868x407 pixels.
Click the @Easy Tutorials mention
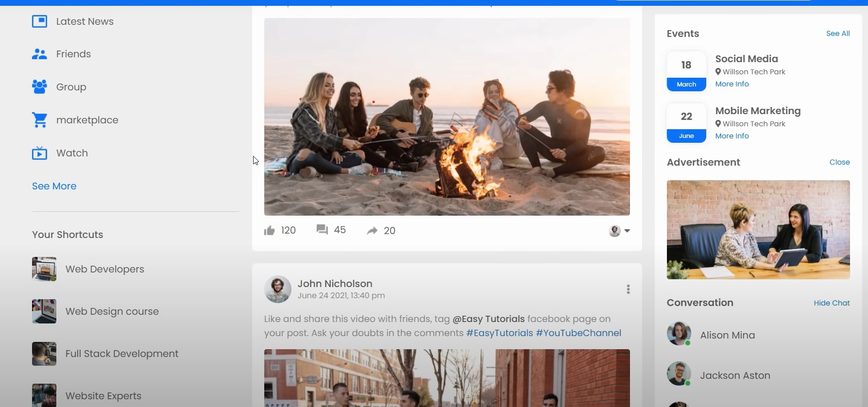pos(489,319)
